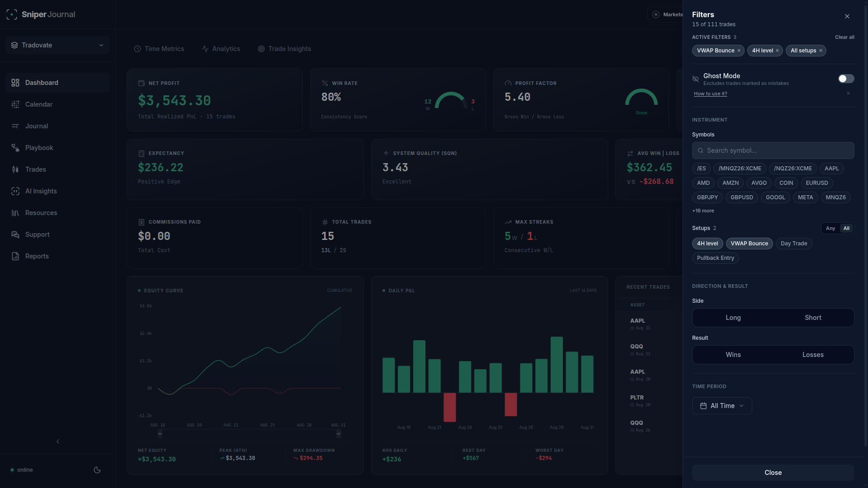Remove the VWAP Bounce active filter
The height and width of the screenshot is (488, 868).
(739, 51)
